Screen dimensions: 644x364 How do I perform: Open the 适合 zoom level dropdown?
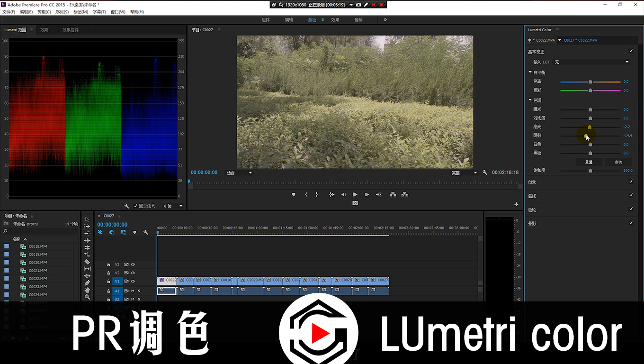239,173
